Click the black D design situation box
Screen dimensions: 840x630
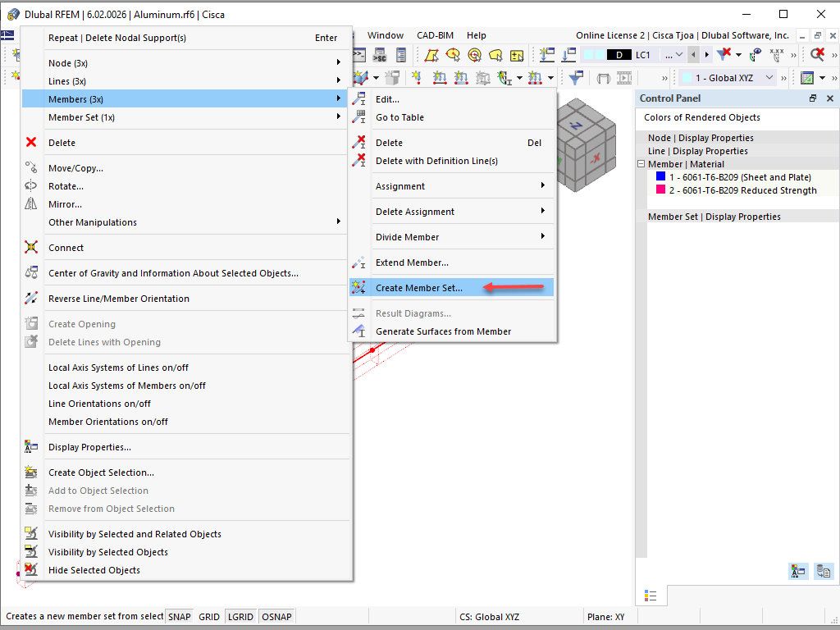(x=619, y=55)
